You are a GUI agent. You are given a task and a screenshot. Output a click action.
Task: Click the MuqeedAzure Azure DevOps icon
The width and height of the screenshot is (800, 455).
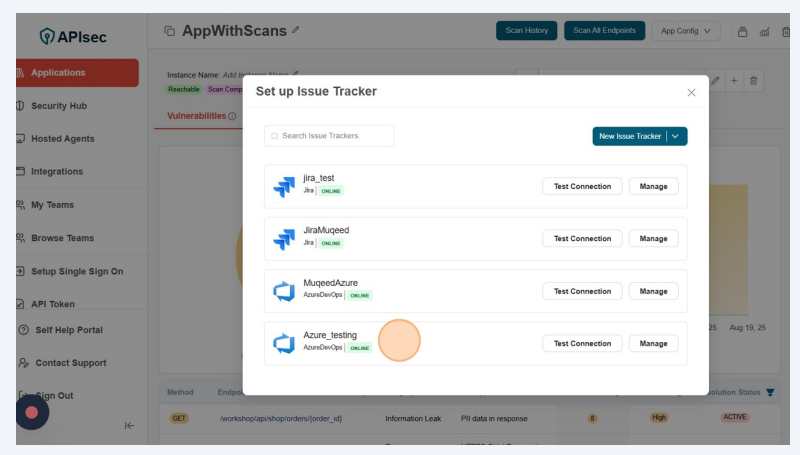coord(284,291)
